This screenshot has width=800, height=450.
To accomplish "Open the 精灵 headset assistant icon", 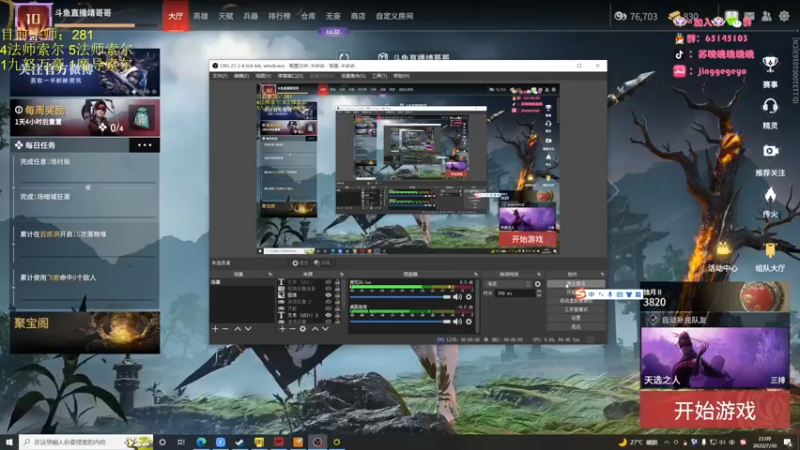I will (770, 107).
